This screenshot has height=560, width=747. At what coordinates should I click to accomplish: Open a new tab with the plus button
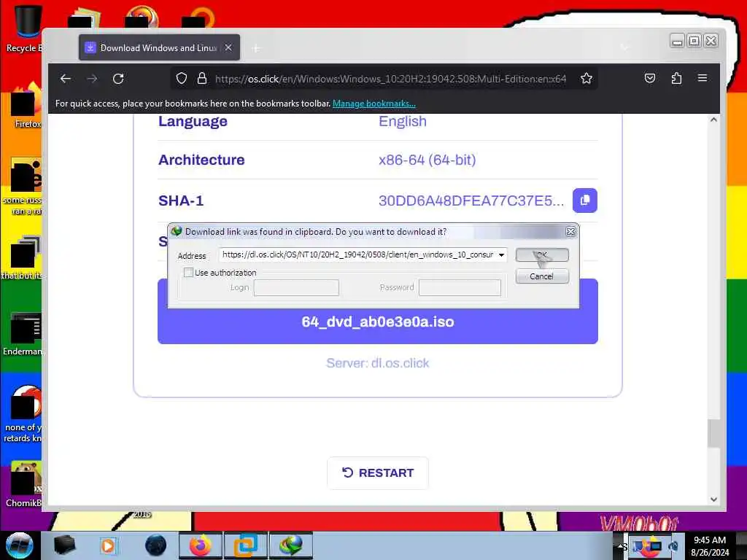point(256,48)
